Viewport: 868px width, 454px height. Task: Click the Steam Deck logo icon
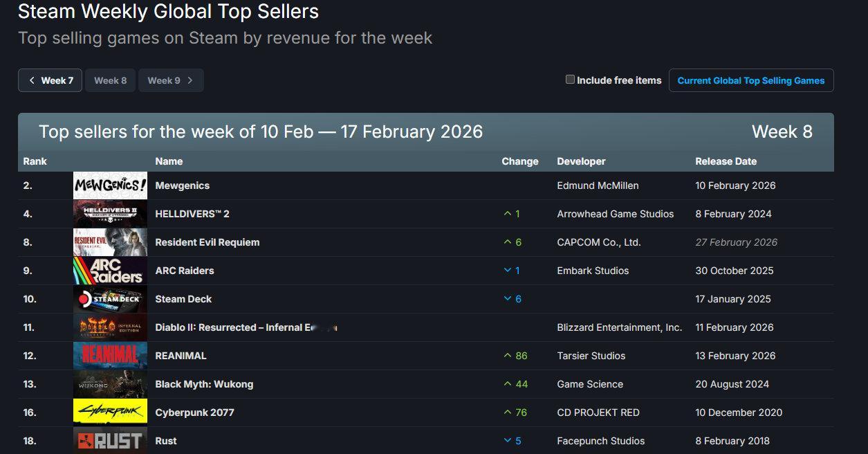tap(110, 299)
